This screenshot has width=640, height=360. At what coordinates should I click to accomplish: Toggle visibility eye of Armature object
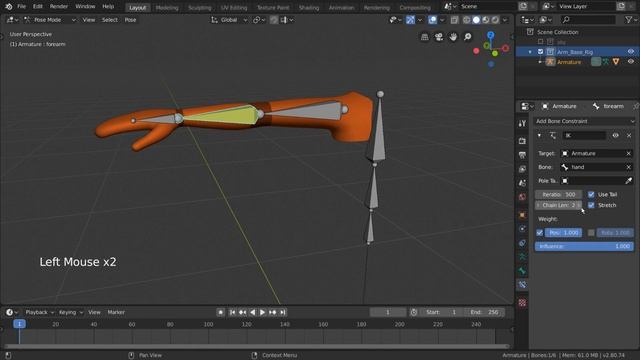click(631, 62)
